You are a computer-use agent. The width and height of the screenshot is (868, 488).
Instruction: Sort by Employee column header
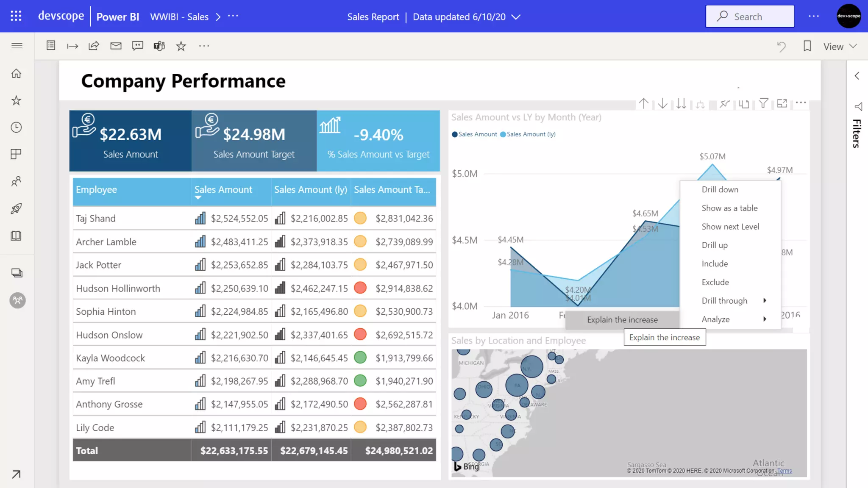coord(97,190)
